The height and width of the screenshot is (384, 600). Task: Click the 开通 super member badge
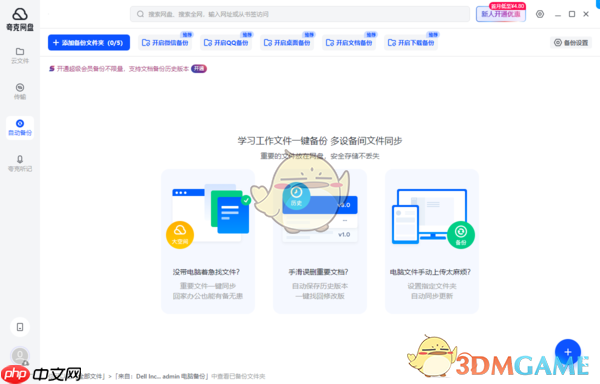[199, 68]
